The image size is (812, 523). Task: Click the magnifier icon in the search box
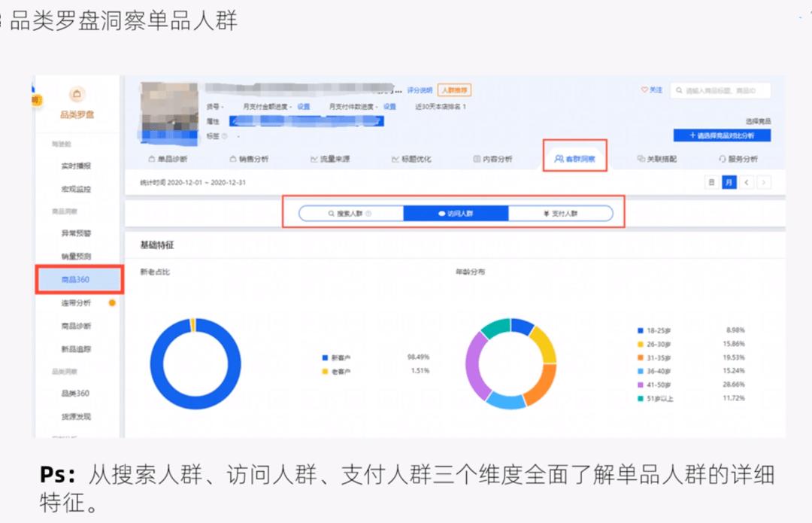click(678, 91)
